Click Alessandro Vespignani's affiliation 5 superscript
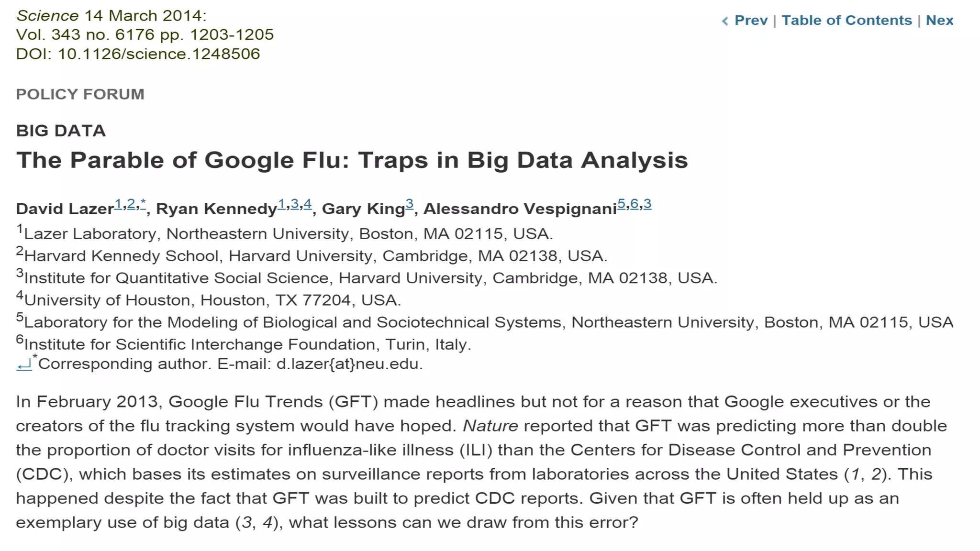The image size is (980, 551). tap(621, 205)
